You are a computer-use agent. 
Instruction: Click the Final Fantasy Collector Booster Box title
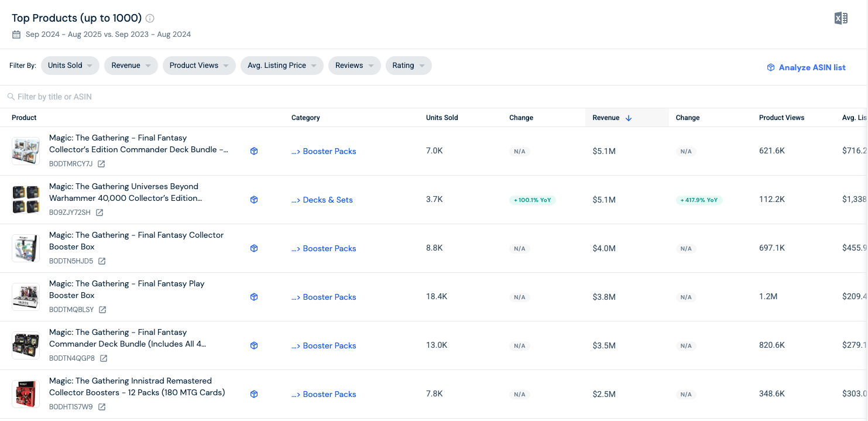pos(136,241)
